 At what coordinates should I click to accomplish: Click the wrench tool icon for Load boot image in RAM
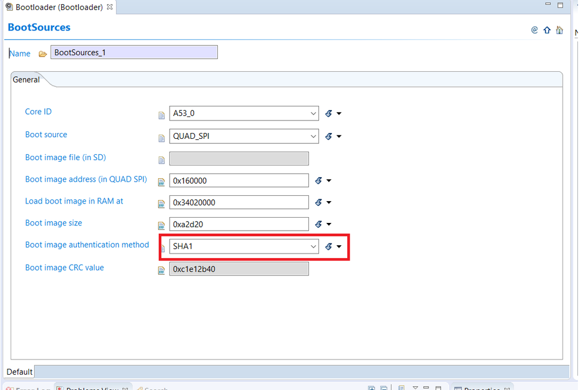318,202
